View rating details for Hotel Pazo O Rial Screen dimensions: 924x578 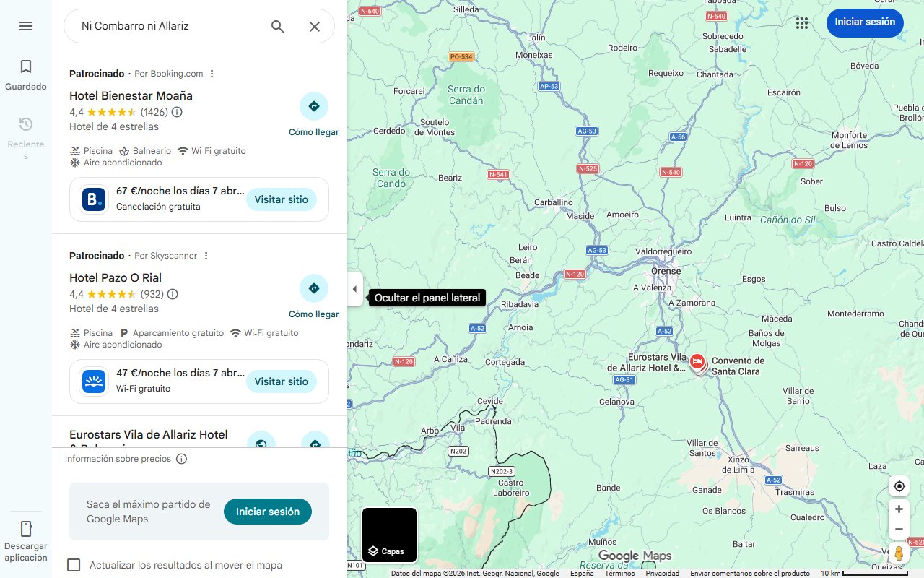pyautogui.click(x=172, y=294)
